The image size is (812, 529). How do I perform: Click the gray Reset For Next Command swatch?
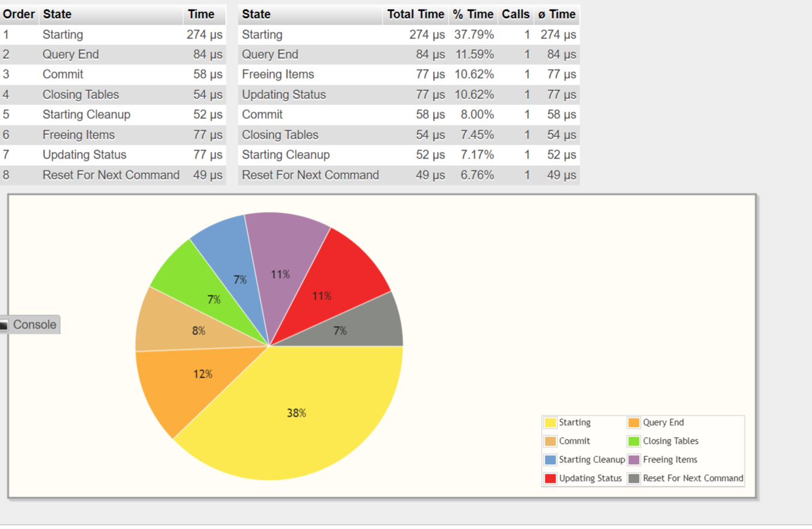(x=634, y=479)
